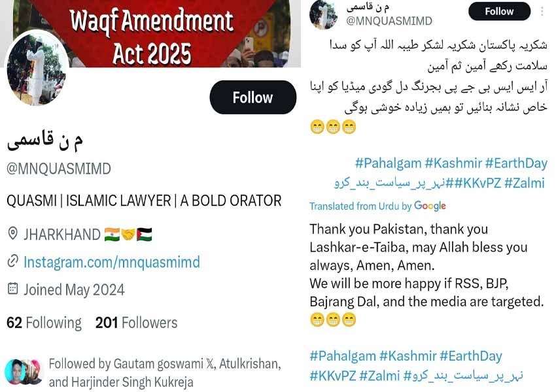Image resolution: width=556 pixels, height=392 pixels.
Task: Click the location pin icon near JHARKHAND
Action: point(13,234)
